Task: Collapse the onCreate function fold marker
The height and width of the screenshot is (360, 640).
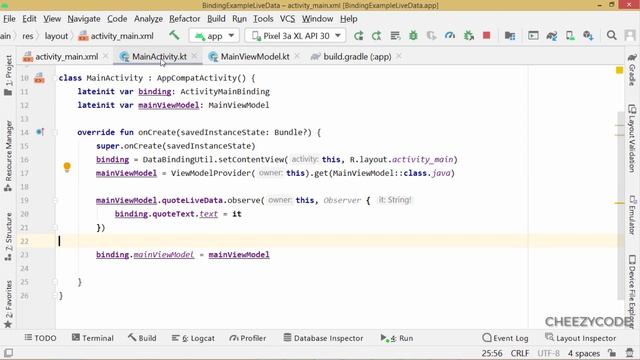Action: coord(55,132)
